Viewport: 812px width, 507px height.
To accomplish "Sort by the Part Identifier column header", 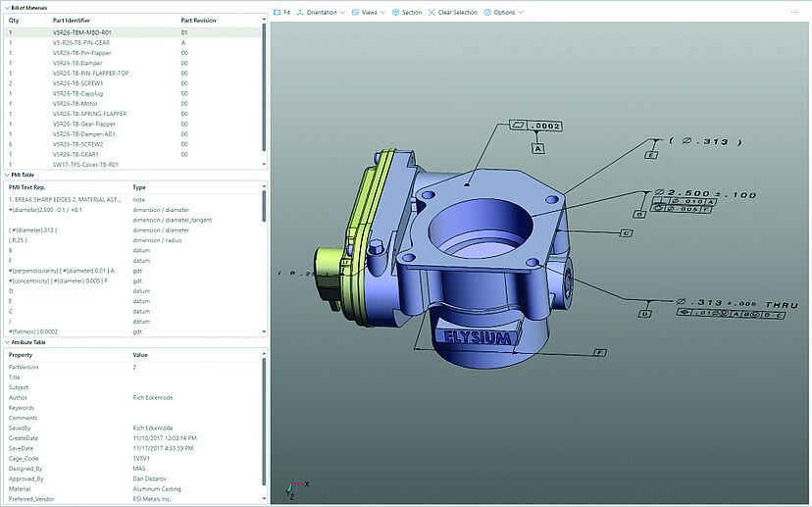I will (x=72, y=21).
